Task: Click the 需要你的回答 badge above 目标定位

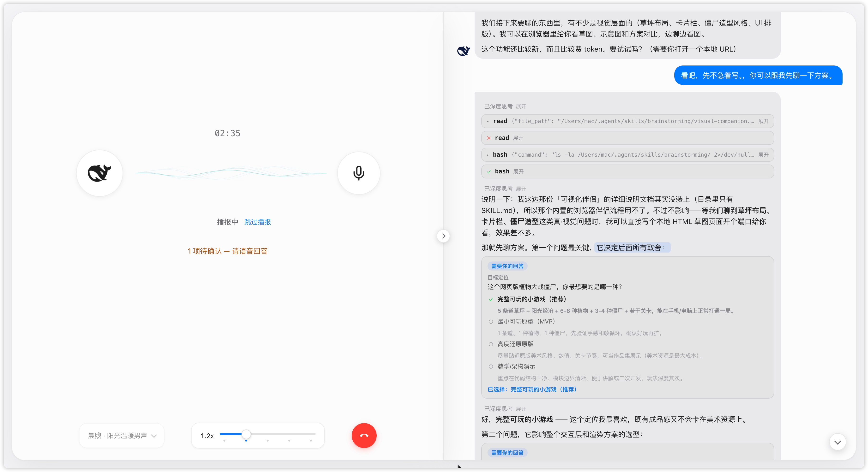Action: 507,266
